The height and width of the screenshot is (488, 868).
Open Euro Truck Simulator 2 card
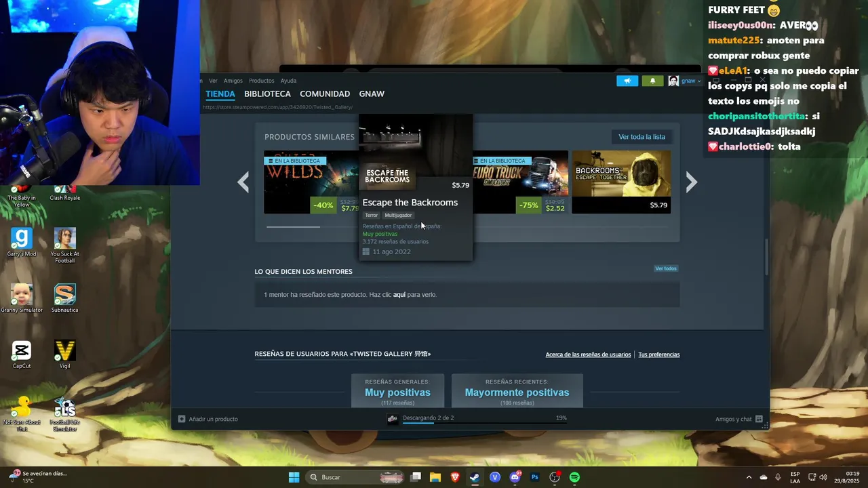pyautogui.click(x=520, y=182)
